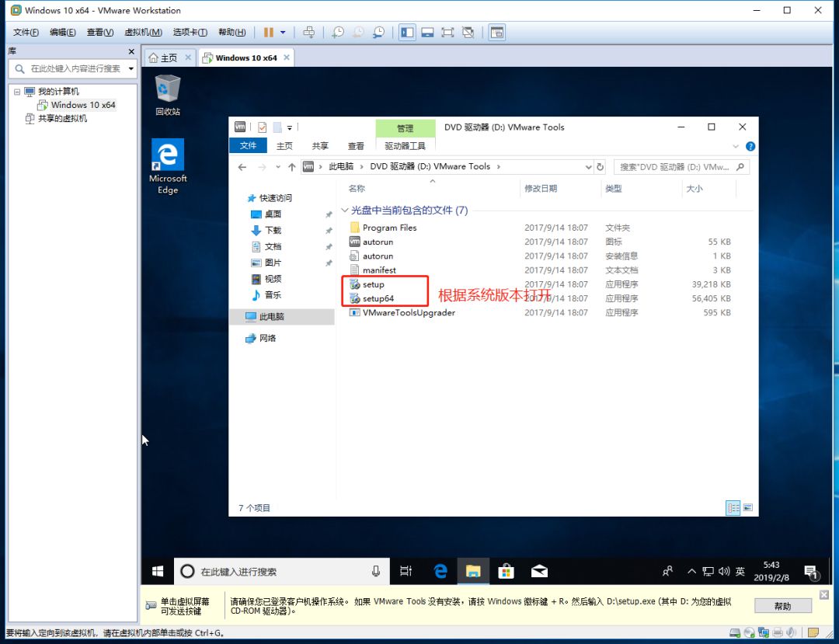This screenshot has height=644, width=839.
Task: Toggle the Unity mode toolbar icon
Action: 468,32
